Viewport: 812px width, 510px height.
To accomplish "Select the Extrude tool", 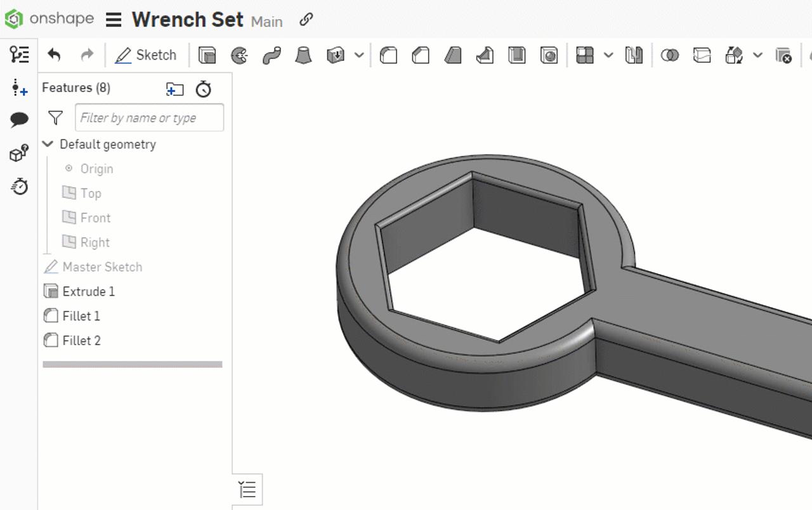I will [207, 55].
